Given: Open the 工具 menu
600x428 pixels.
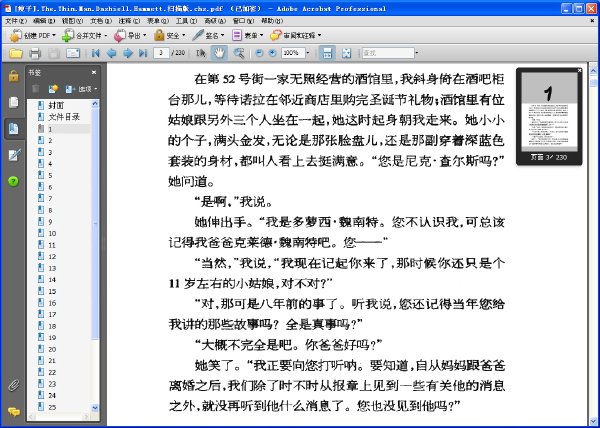Looking at the screenshot, I should [186, 21].
